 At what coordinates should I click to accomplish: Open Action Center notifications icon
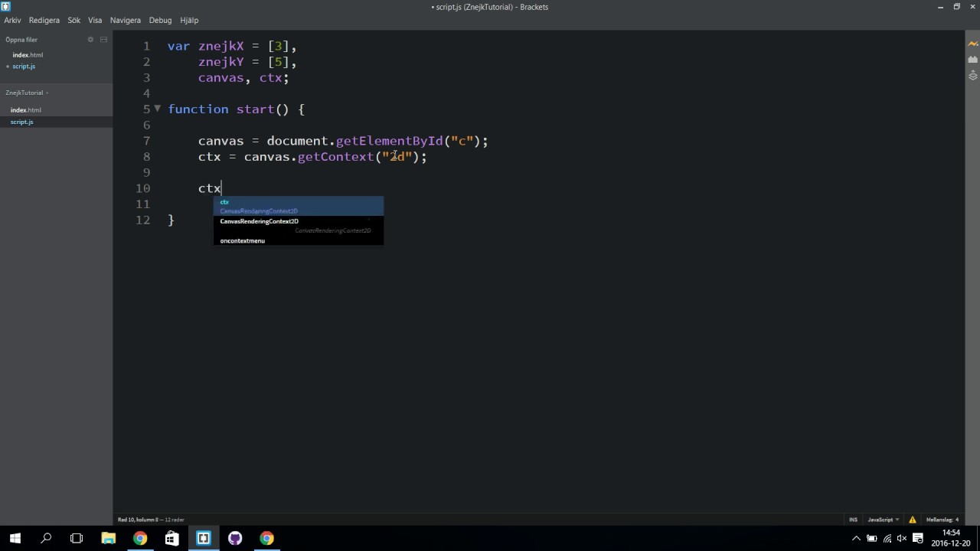click(918, 538)
